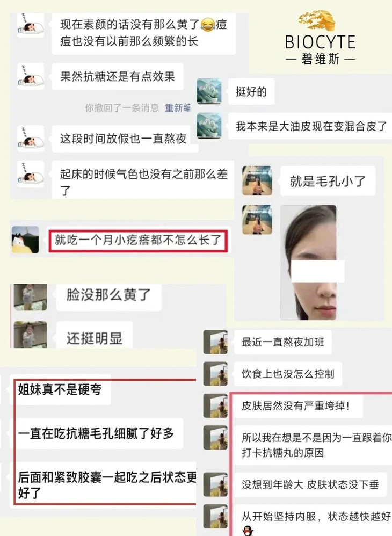Select the red-boxed 就吃一个月小疙瘩都不怎么长了 bubble
Viewport: 392px width, 536px height.
pyautogui.click(x=138, y=241)
